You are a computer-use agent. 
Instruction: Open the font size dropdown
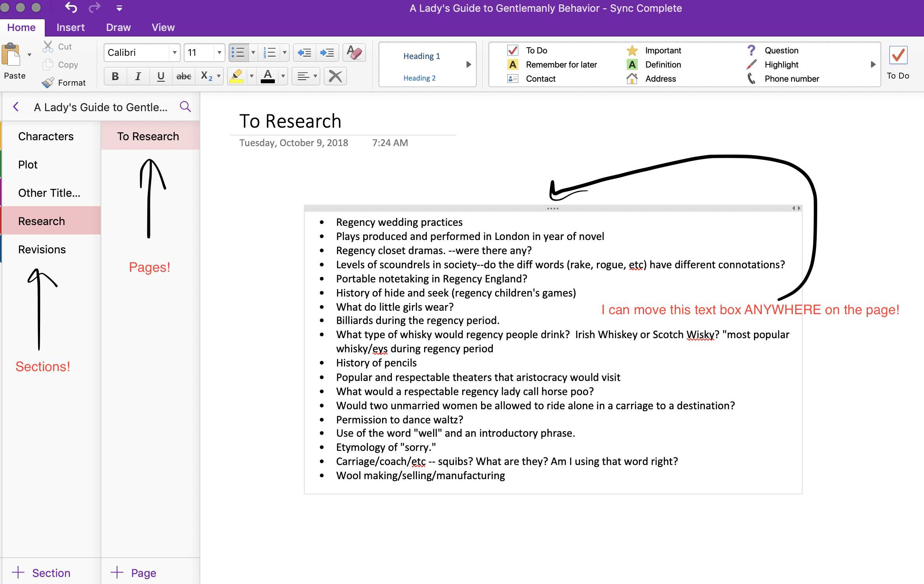pyautogui.click(x=219, y=52)
